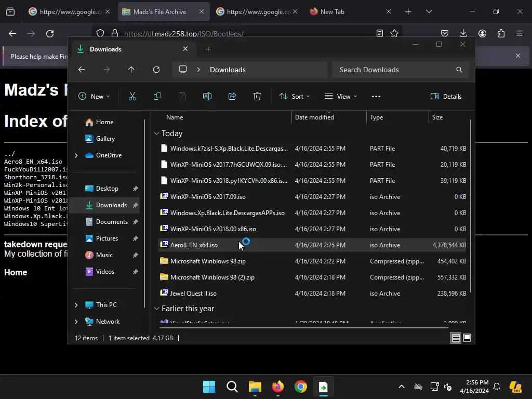Collapse the Earlier this year group

[156, 309]
